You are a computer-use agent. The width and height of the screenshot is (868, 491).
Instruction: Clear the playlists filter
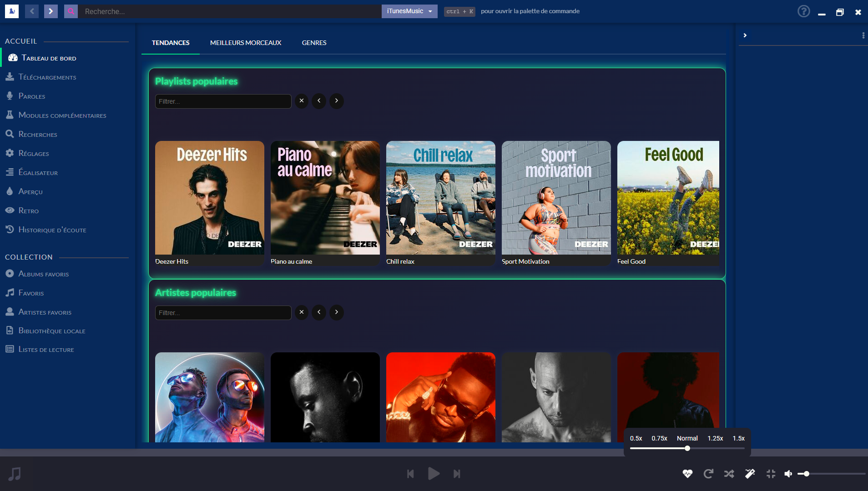pyautogui.click(x=302, y=101)
